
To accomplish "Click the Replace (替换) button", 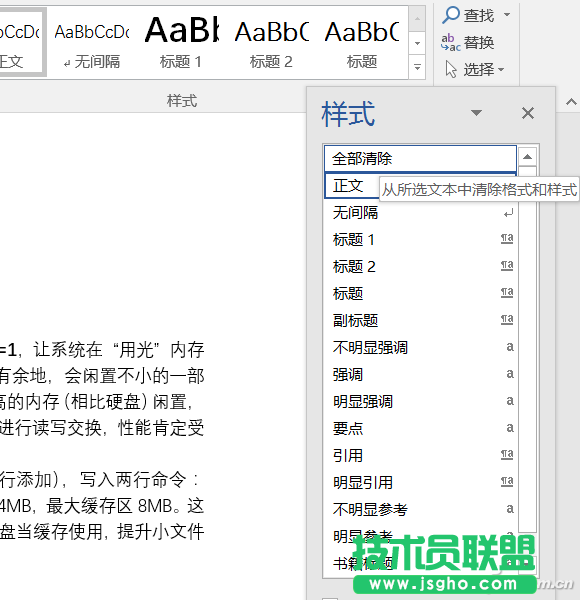I will (x=468, y=42).
